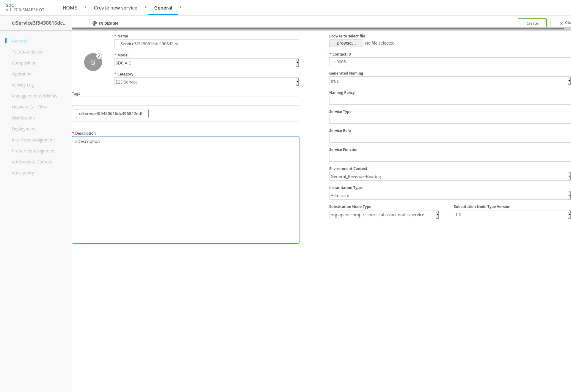
Task: Click Create new service breadcrumb item
Action: 115,8
